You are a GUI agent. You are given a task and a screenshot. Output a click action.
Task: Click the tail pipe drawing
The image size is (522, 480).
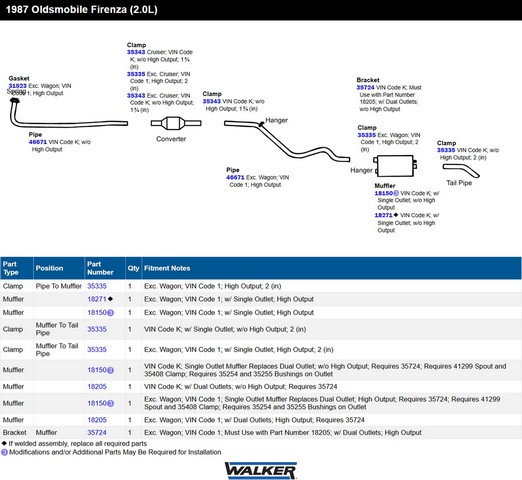(x=461, y=171)
